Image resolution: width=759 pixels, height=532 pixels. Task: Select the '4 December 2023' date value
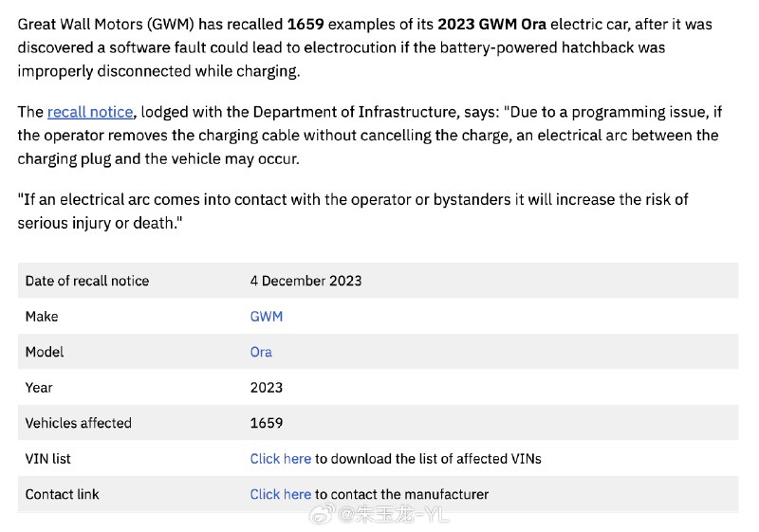[x=305, y=281]
